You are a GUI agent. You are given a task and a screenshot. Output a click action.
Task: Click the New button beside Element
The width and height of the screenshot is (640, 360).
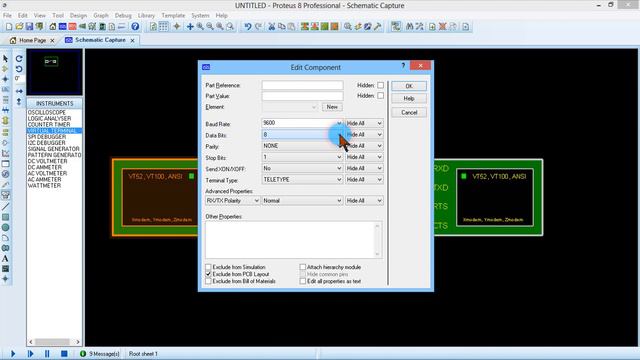(332, 107)
